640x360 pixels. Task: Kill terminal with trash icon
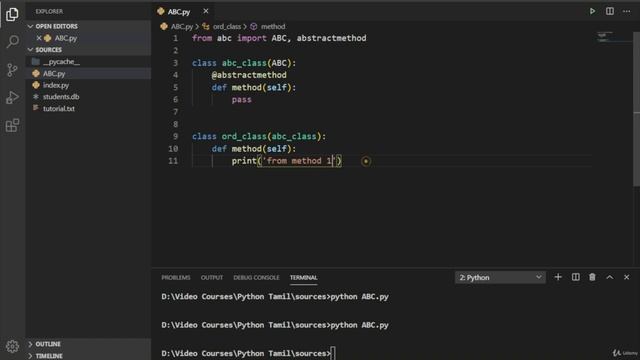click(x=592, y=277)
